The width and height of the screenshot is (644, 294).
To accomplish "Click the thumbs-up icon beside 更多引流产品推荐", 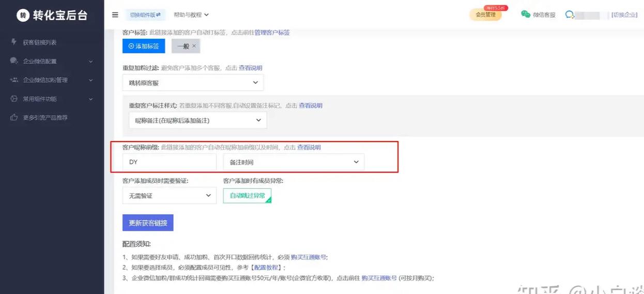I will [x=14, y=117].
